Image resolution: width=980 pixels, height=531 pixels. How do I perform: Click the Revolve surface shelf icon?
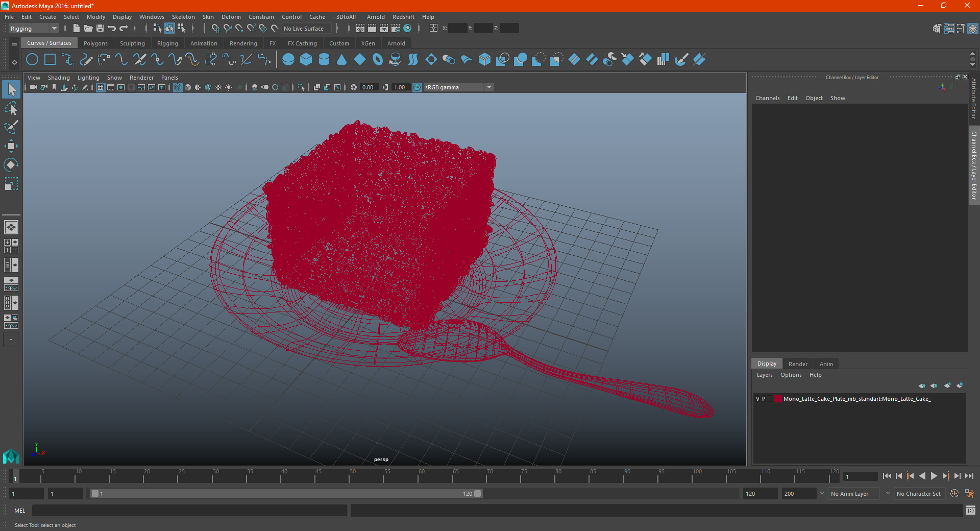click(x=396, y=60)
